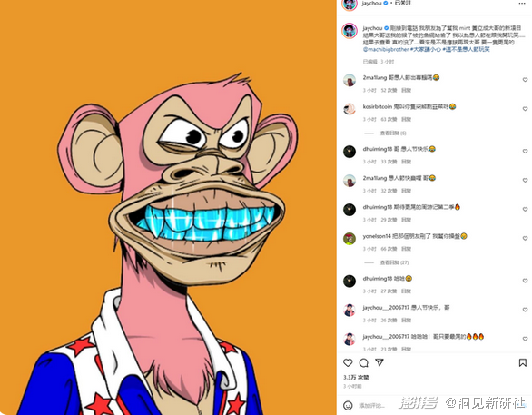Open the pink ape NFT image
Screen dimensions: 532x415
coord(168,207)
